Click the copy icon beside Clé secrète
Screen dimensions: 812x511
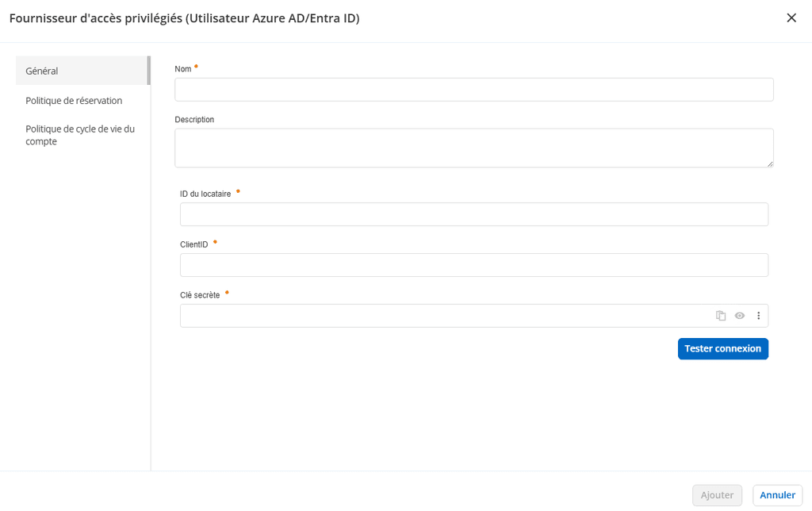coord(720,315)
